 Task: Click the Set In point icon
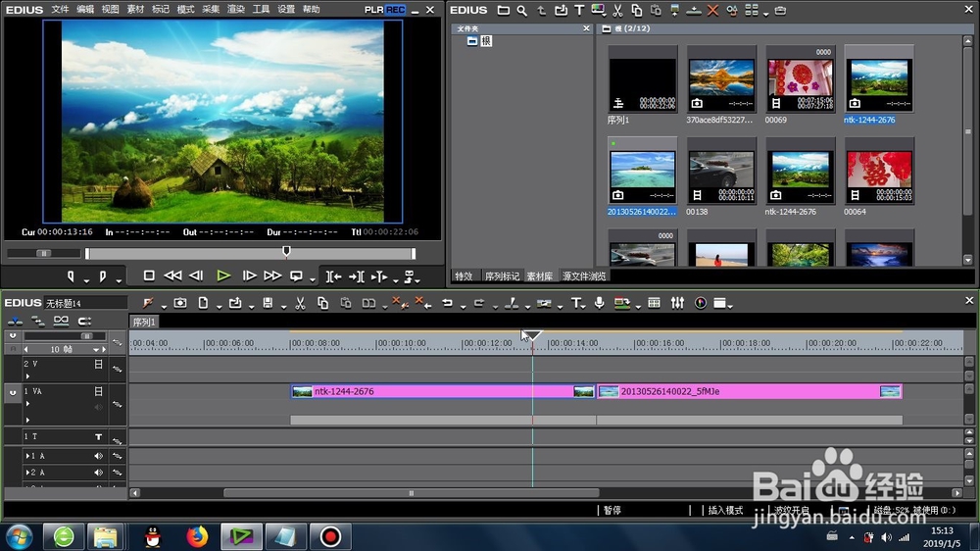point(71,275)
